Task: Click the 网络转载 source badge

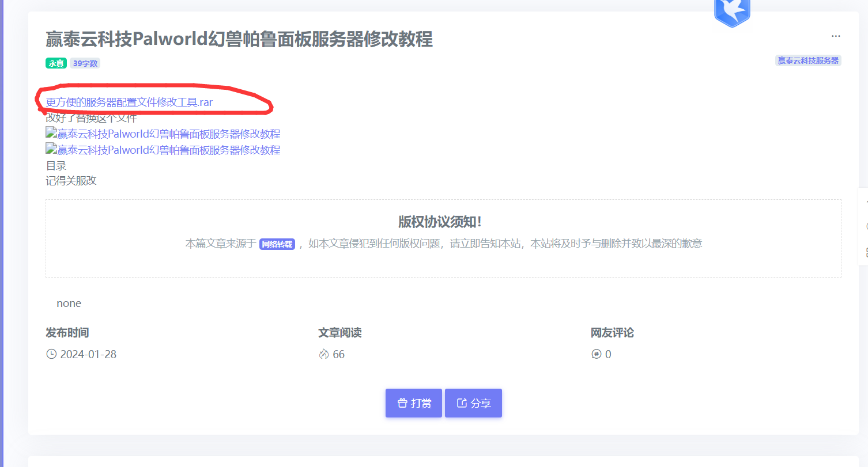Action: [277, 244]
